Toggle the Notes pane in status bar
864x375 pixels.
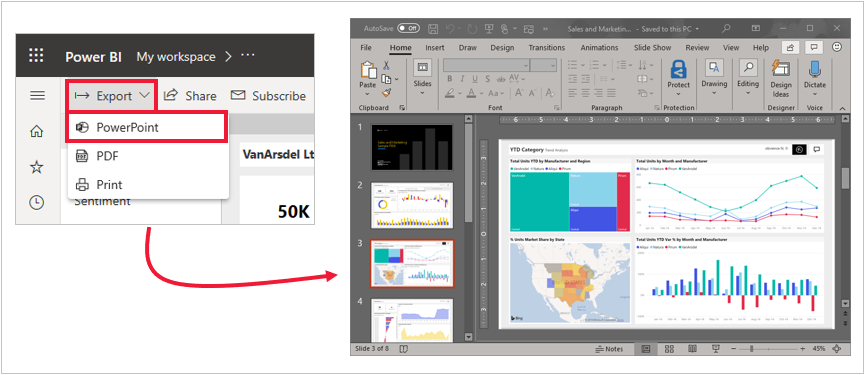click(x=609, y=349)
